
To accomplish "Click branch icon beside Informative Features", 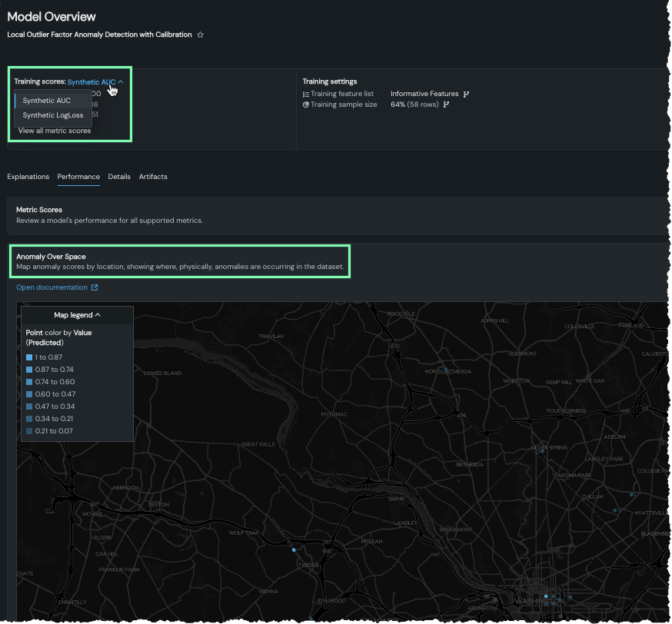I will [x=466, y=94].
